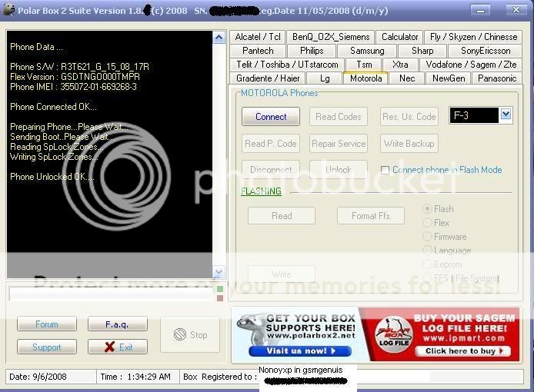Select the FFS (File System) radio button
The image size is (534, 392).
(x=427, y=278)
